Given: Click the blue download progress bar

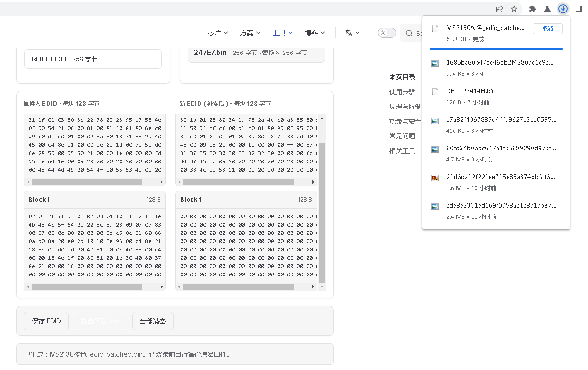Looking at the screenshot, I should [x=496, y=49].
